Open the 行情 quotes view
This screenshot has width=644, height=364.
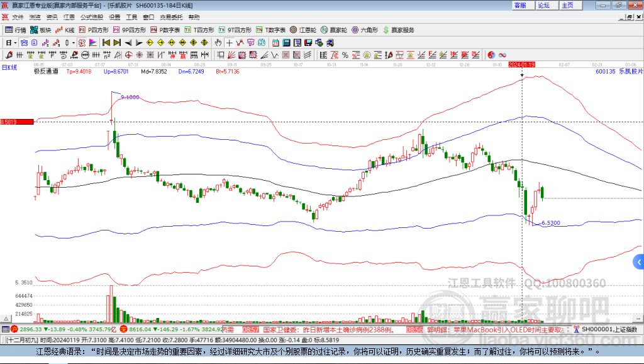pyautogui.click(x=16, y=30)
